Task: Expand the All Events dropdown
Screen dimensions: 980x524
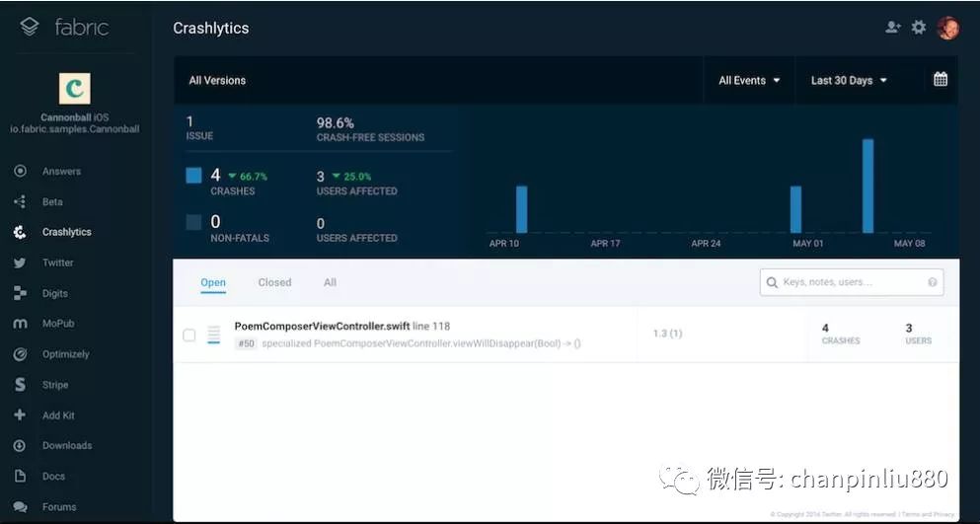Action: coord(749,80)
